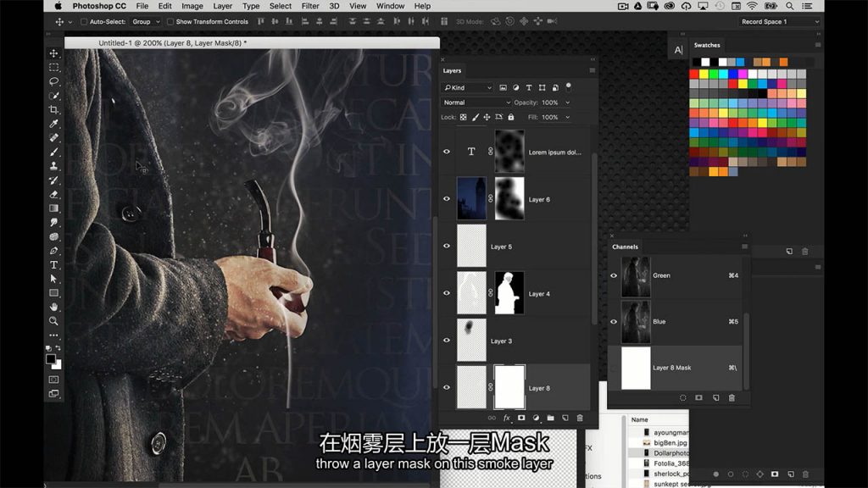Viewport: 868px width, 488px height.
Task: Open the Filter menu
Action: (x=310, y=6)
